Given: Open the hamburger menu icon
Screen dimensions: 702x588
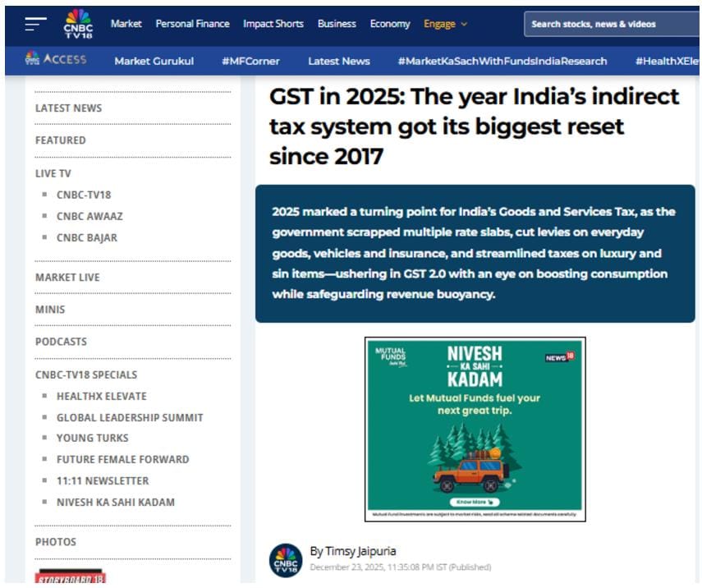Looking at the screenshot, I should [35, 24].
